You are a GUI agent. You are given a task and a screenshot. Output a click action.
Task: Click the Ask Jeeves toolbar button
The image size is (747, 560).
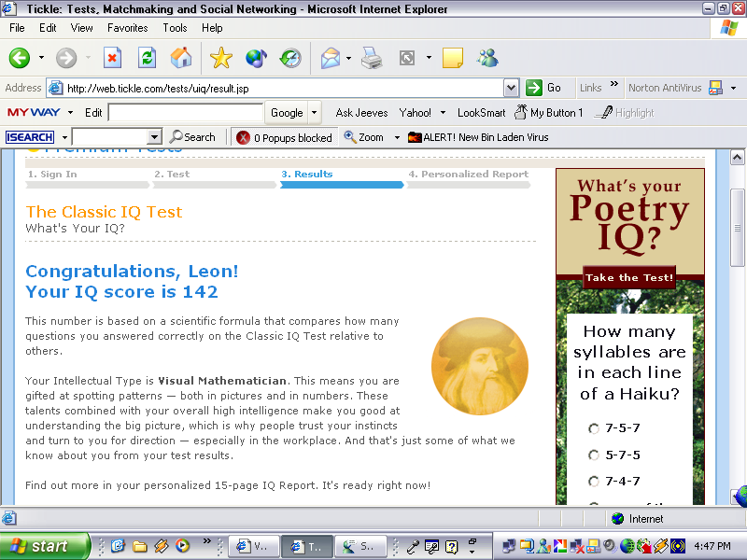[x=361, y=113]
